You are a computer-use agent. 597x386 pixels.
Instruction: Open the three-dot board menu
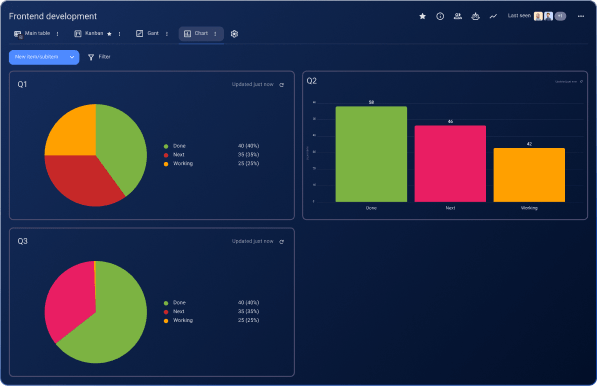581,16
